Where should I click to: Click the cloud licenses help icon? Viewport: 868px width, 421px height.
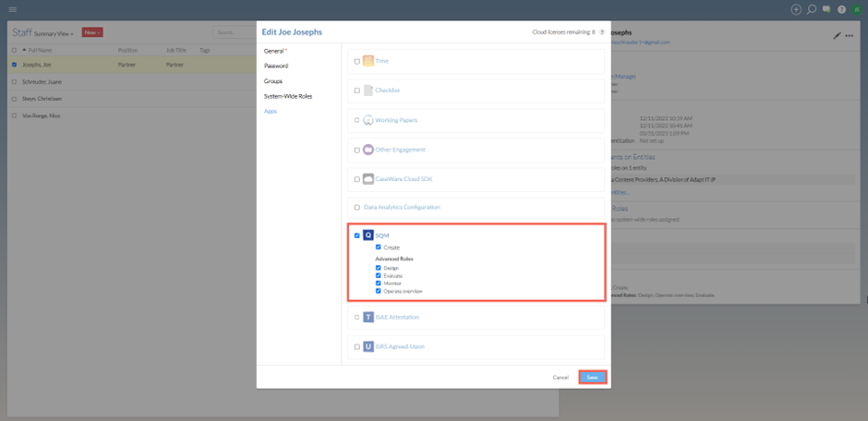[x=602, y=31]
